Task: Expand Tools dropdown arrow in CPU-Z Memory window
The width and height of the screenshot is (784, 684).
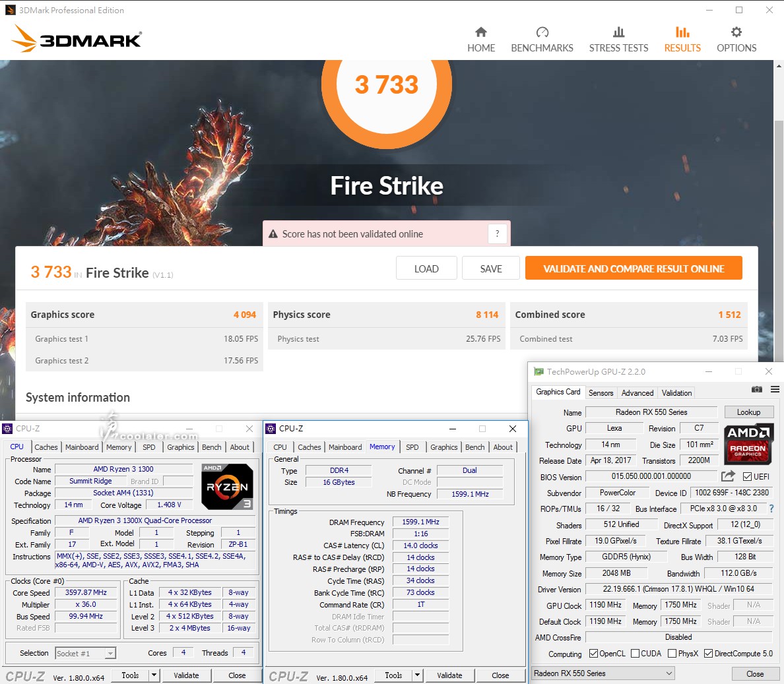Action: click(x=417, y=675)
